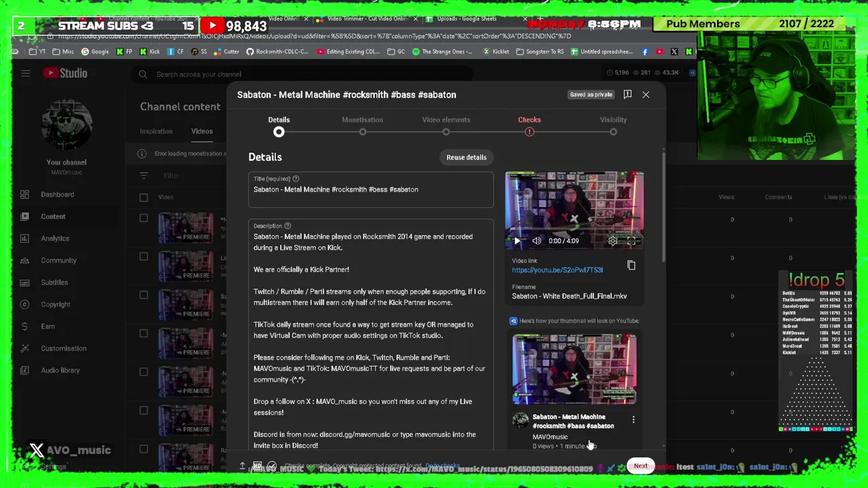Click the Reuse details button
Screen dimensions: 868x488
tap(467, 157)
